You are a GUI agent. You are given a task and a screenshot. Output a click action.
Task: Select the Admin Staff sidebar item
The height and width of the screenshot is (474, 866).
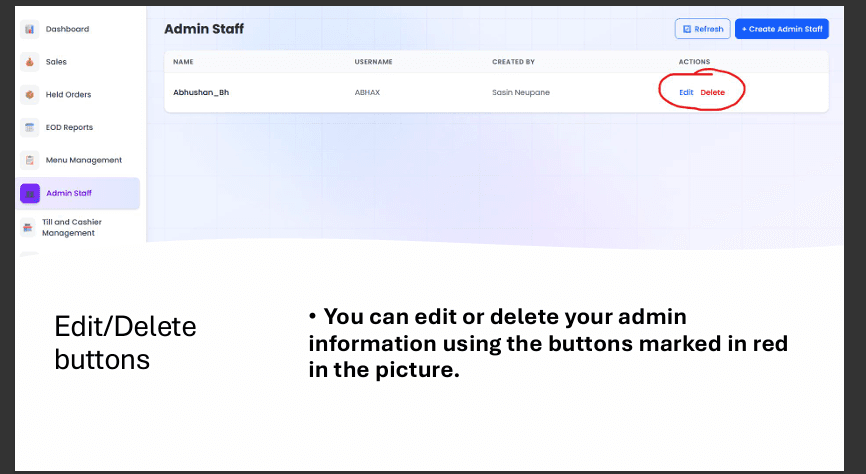click(x=78, y=193)
